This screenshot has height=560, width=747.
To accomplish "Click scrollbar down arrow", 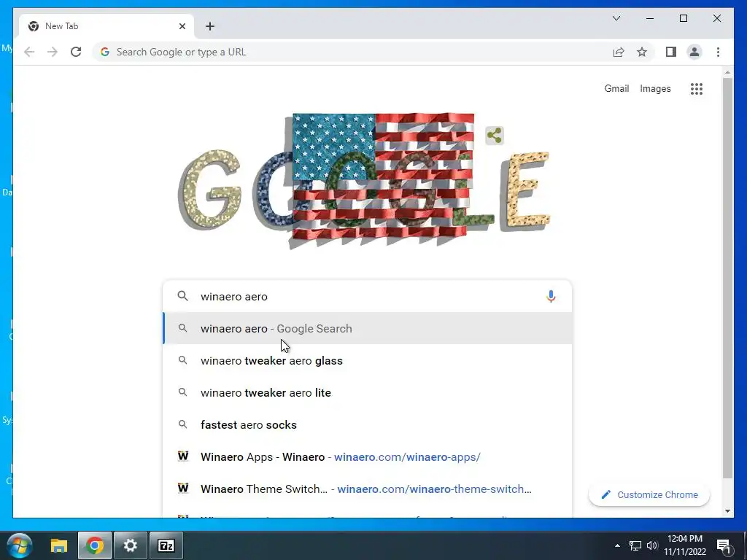I will [727, 511].
